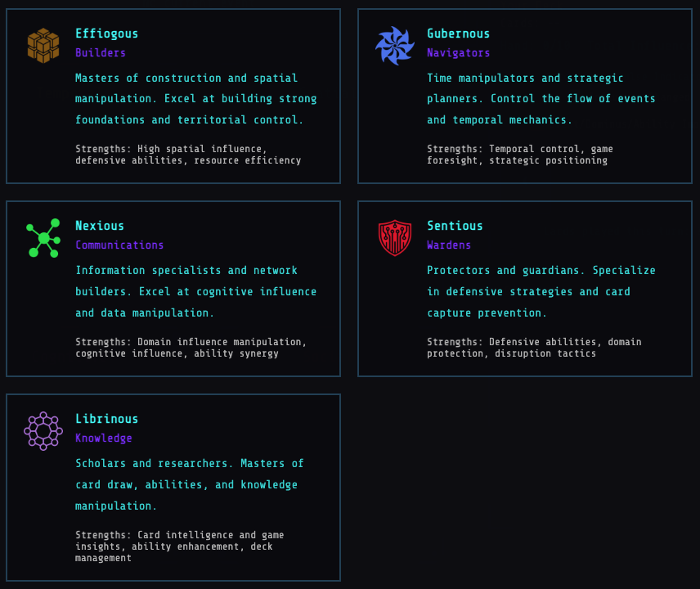Click the Nexious faction title
This screenshot has height=589, width=700.
coord(99,226)
